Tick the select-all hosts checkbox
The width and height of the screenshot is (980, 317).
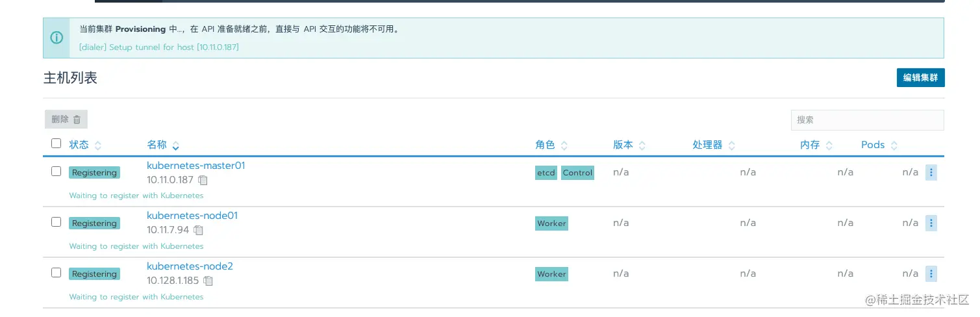click(56, 144)
